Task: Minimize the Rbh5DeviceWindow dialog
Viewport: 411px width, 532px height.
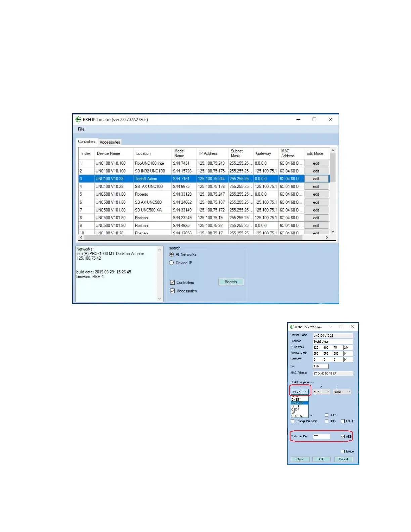Action: (330, 327)
